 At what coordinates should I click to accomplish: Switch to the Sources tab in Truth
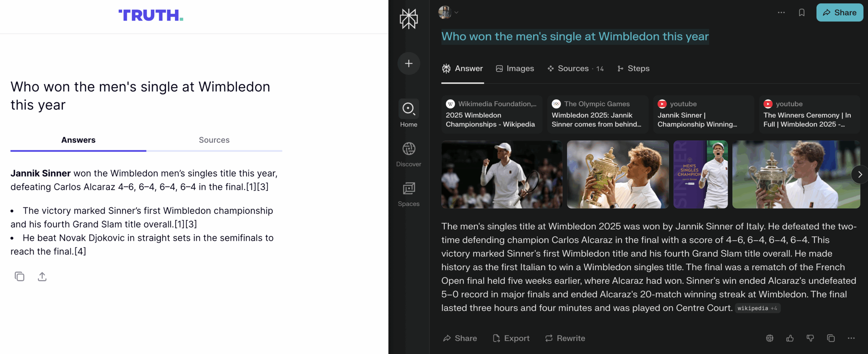pyautogui.click(x=214, y=140)
